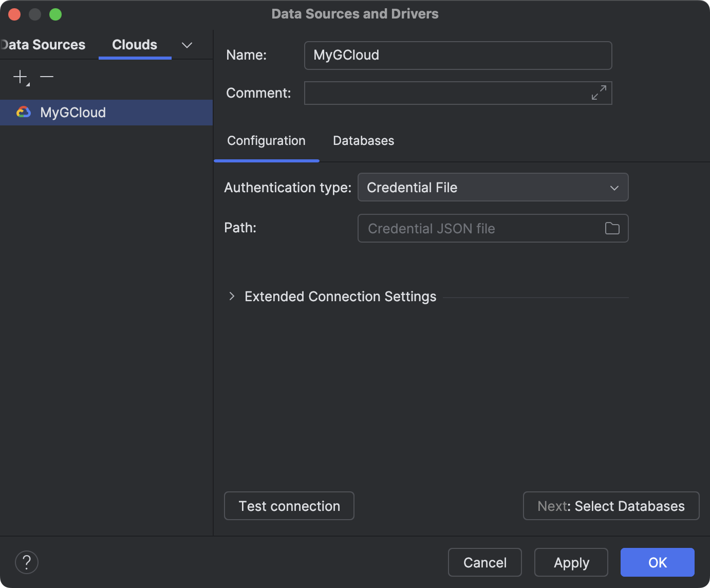Image resolution: width=710 pixels, height=588 pixels.
Task: Select the Configuration tab
Action: coord(266,140)
